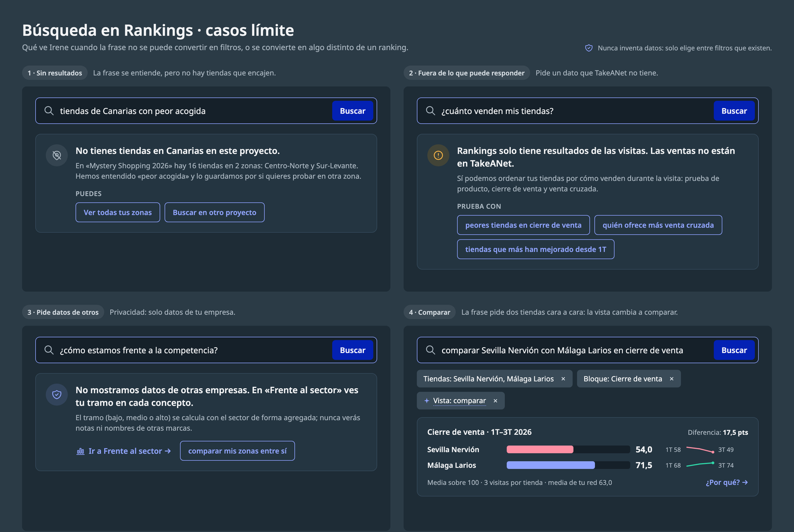The width and height of the screenshot is (794, 532).
Task: Click the shield check icon near 'Nunca inventa datos'
Action: (x=589, y=48)
